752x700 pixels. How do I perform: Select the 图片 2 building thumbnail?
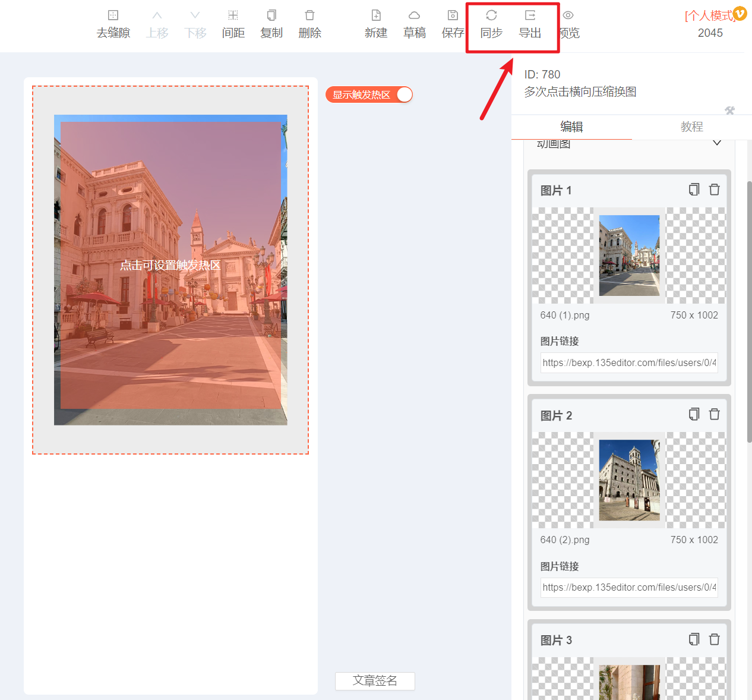tap(629, 480)
